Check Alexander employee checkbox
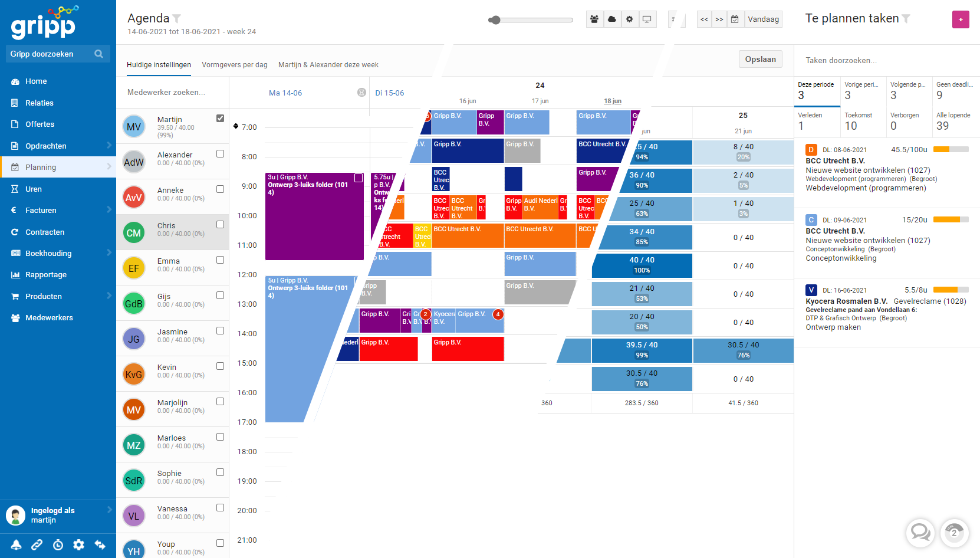The height and width of the screenshot is (558, 980). pyautogui.click(x=220, y=153)
